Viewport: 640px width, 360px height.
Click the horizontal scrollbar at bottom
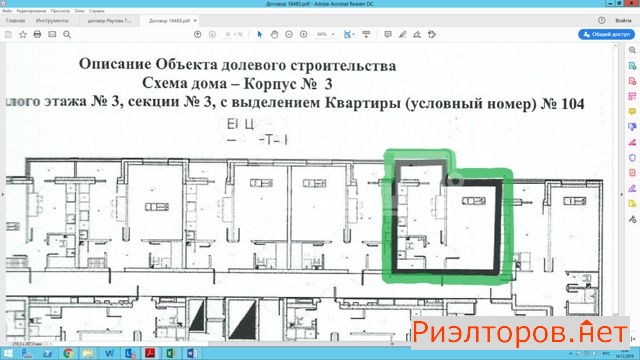(310, 344)
